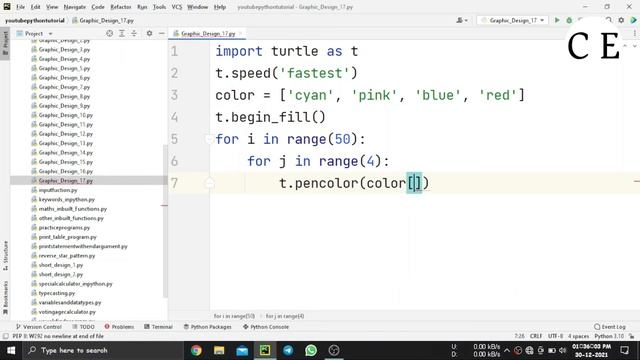640x360 pixels.
Task: Open the Window menu
Action: [x=198, y=7]
